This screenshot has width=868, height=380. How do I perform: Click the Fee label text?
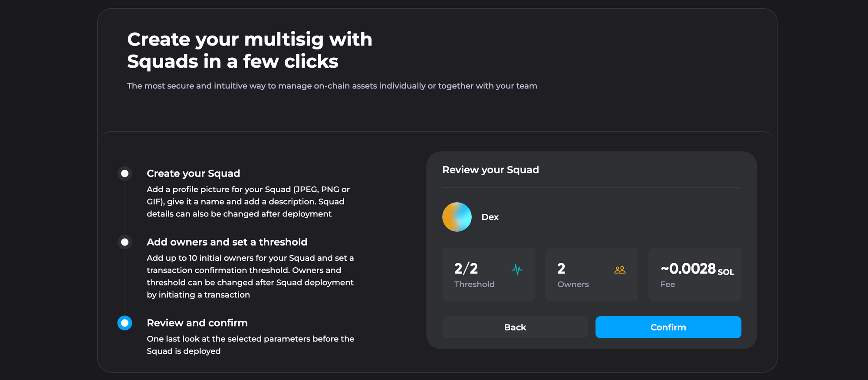pyautogui.click(x=667, y=284)
